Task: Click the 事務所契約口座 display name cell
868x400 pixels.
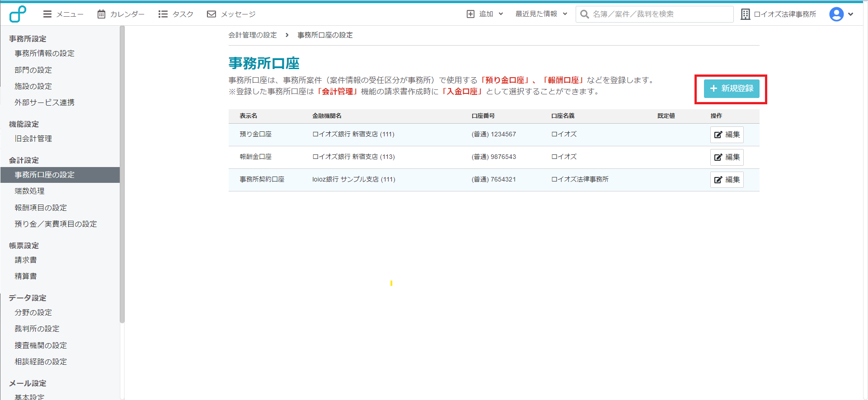Action: 262,179
